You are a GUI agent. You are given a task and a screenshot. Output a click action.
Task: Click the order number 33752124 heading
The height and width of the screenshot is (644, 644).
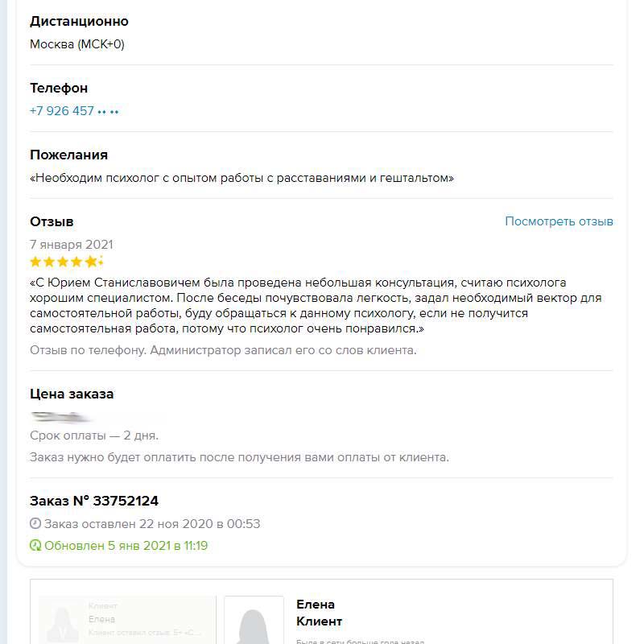coord(94,501)
